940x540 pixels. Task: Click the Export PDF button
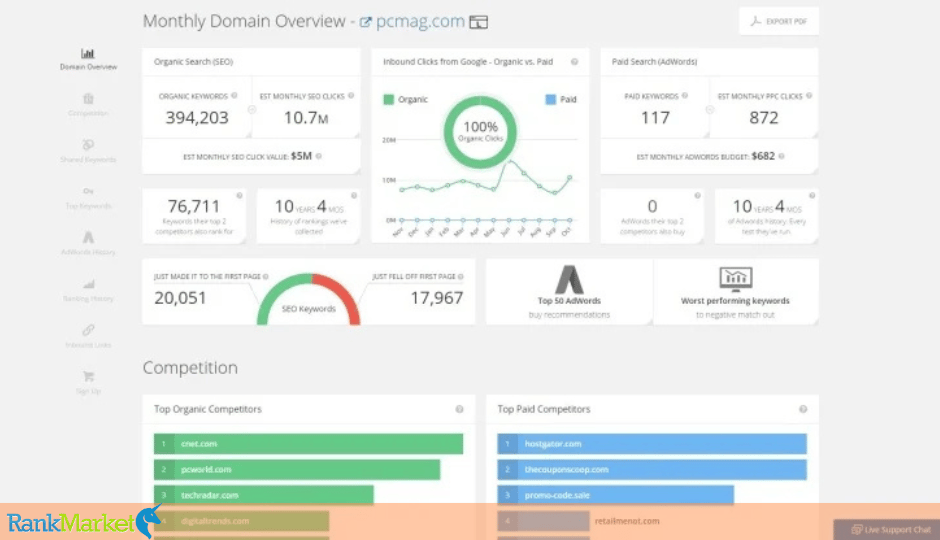779,22
